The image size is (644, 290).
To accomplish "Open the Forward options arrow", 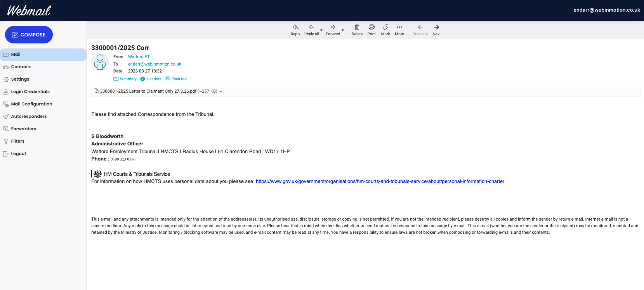I will (x=343, y=30).
